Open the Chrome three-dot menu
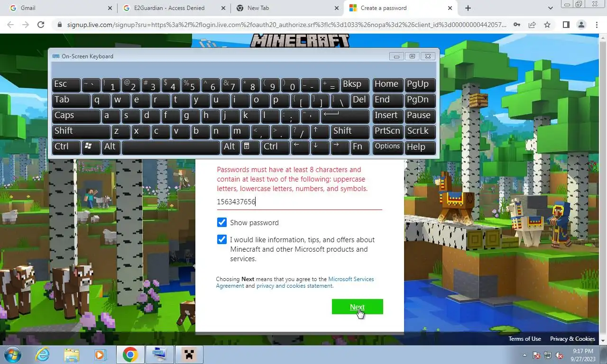Viewport: 607px width, 364px height. pos(596,25)
